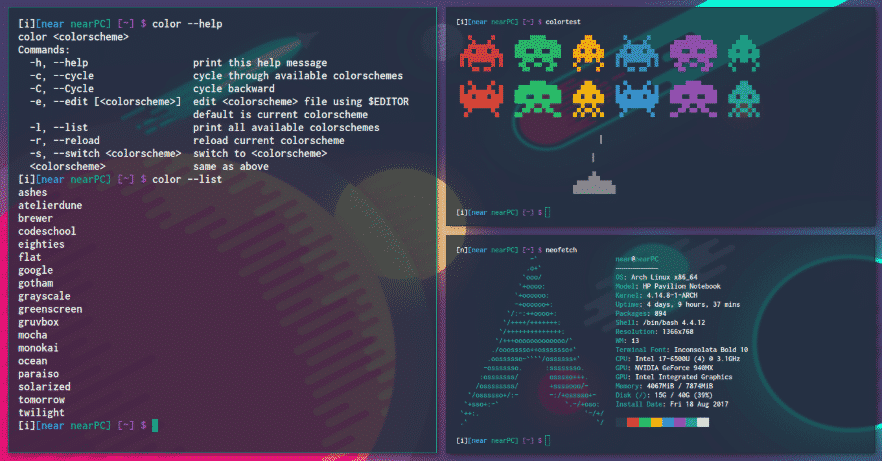Click the '-l, --list' option line
This screenshot has width=882, height=461.
pos(205,127)
